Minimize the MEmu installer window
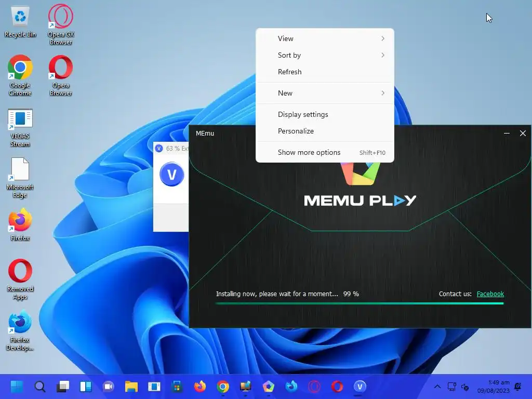This screenshot has width=532, height=399. click(x=507, y=134)
